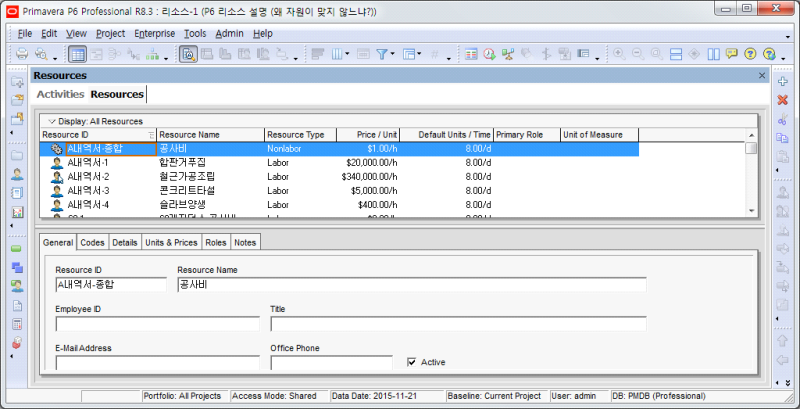Image resolution: width=800 pixels, height=409 pixels.
Task: Click the Print icon in the toolbar
Action: pos(22,54)
